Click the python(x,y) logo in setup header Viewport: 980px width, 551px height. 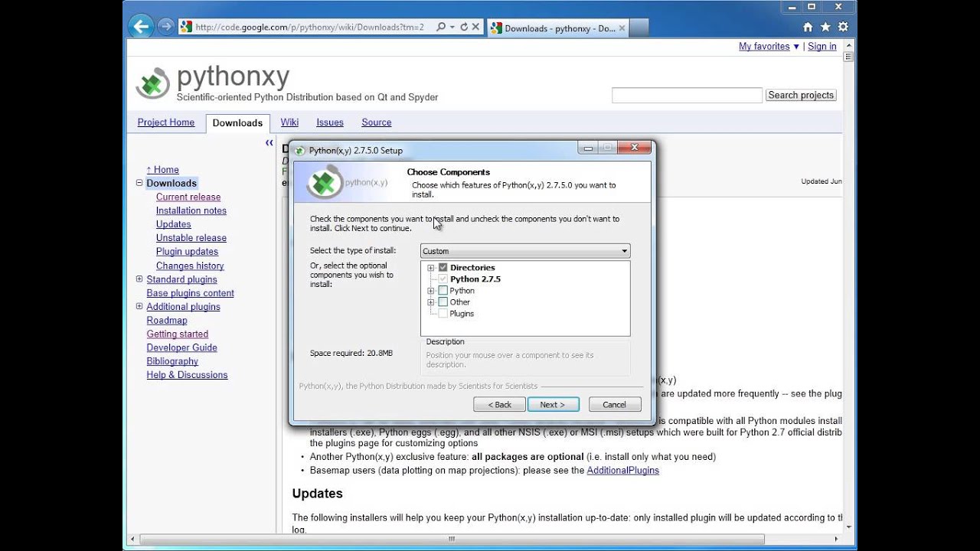click(347, 182)
